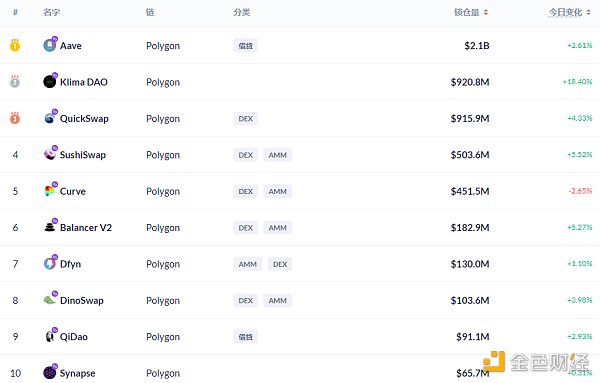
Task: Click the Klima DAO logo icon
Action: click(50, 81)
